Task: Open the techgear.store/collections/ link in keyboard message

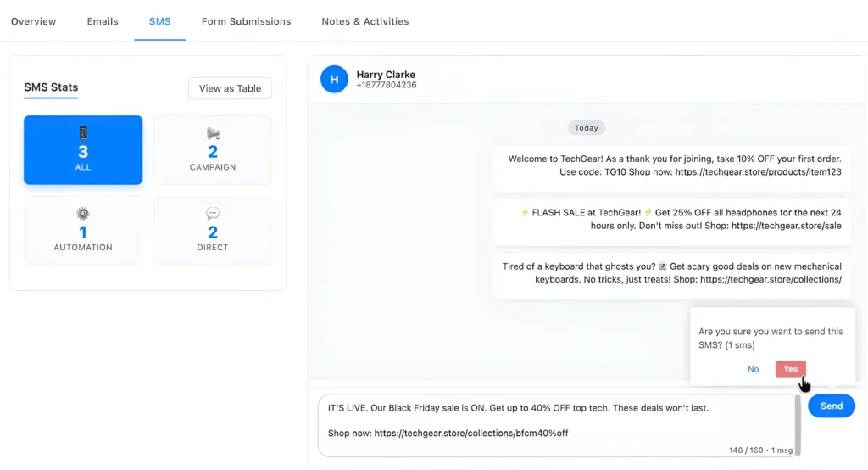Action: click(771, 279)
